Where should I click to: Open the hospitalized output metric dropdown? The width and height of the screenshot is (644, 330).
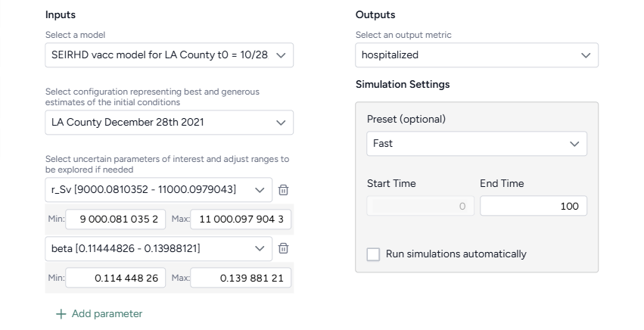pyautogui.click(x=476, y=55)
